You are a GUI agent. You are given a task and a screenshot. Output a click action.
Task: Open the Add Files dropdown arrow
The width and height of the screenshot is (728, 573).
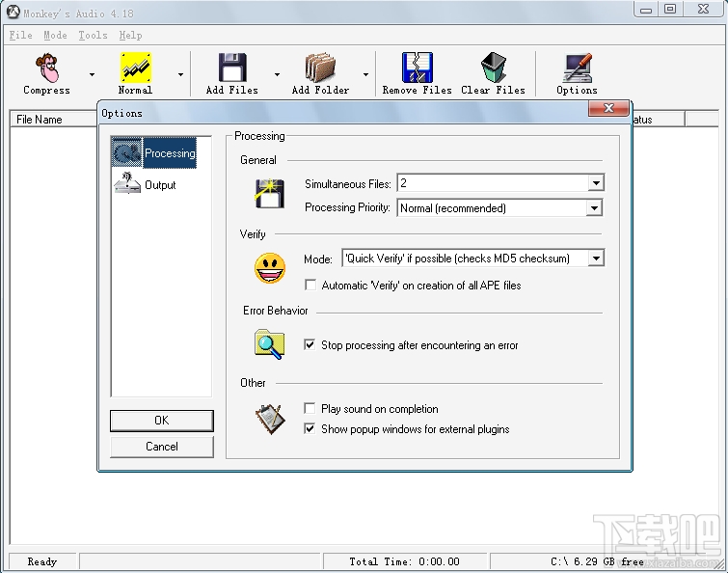click(x=277, y=74)
